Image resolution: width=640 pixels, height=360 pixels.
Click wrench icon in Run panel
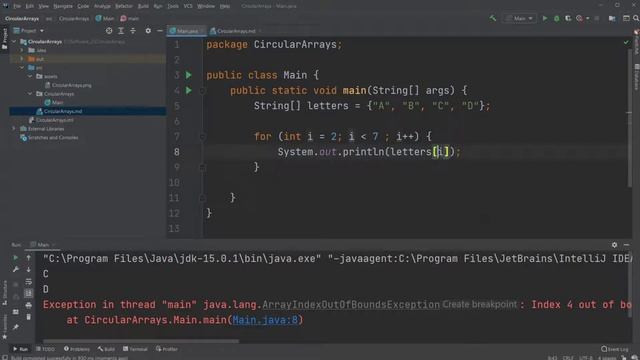pos(16,269)
